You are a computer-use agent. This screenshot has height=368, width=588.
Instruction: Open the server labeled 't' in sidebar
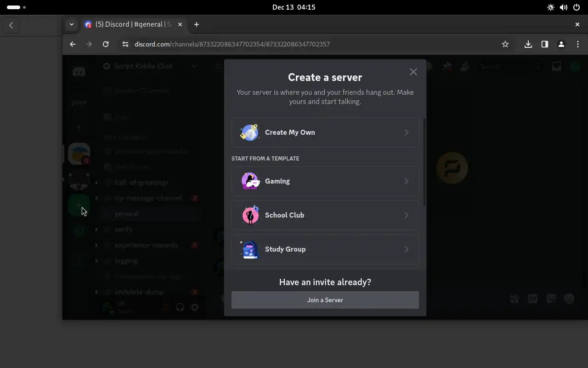pos(79,128)
